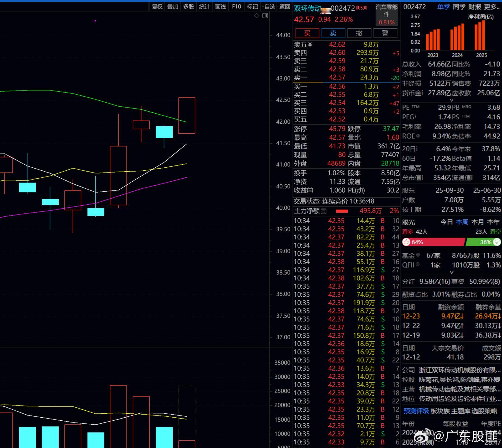The height and width of the screenshot is (448, 502).
Task: Click the 卖四 volume 293.9万
Action: point(367,53)
